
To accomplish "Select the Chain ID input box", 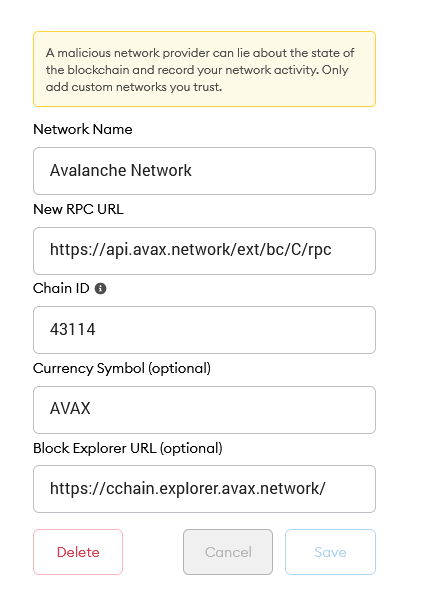I will (x=204, y=330).
